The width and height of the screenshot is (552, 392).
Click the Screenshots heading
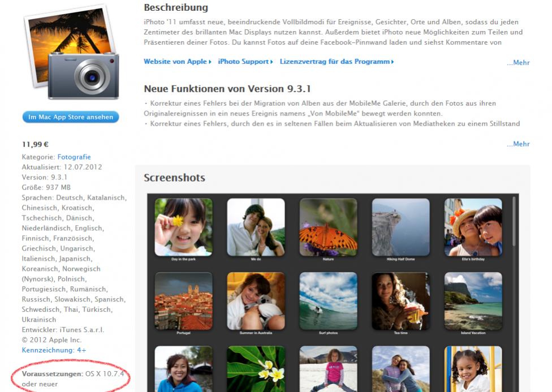pos(174,178)
